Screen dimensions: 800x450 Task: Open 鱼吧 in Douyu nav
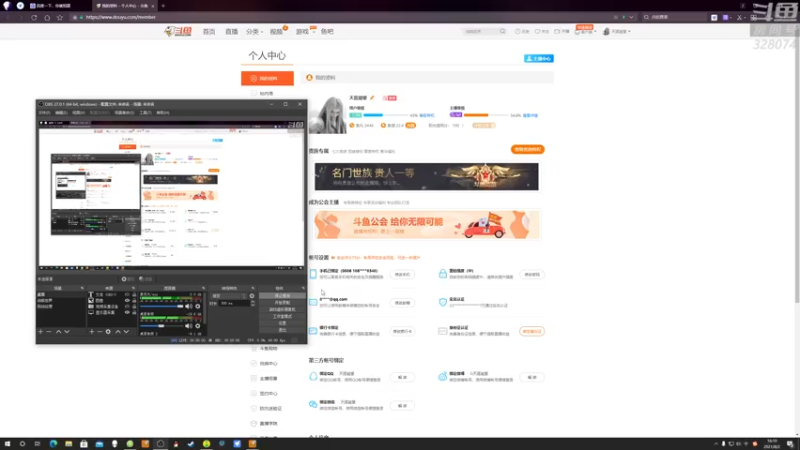click(x=327, y=32)
